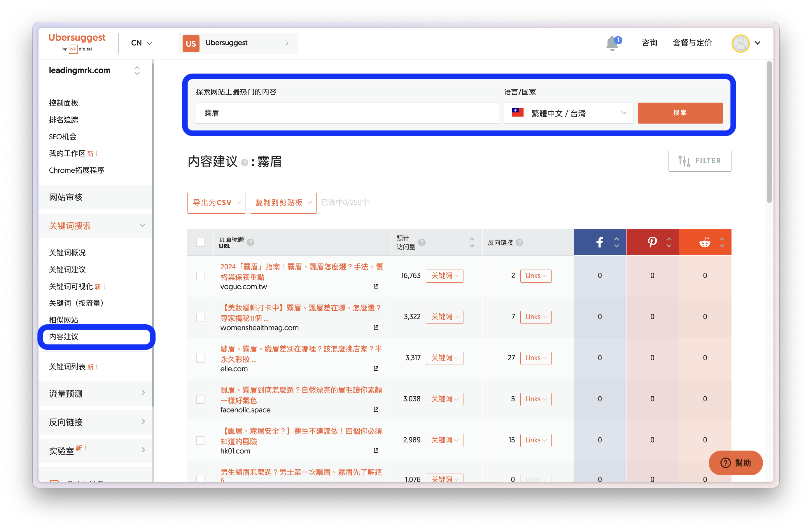Click 咨询 in top navigation
Viewport: 812px width, 531px height.
[649, 43]
